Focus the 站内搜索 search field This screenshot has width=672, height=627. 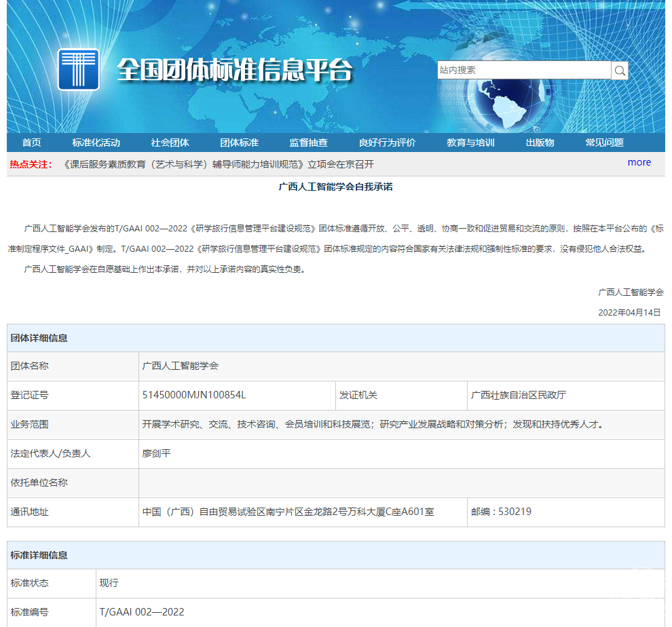[524, 71]
